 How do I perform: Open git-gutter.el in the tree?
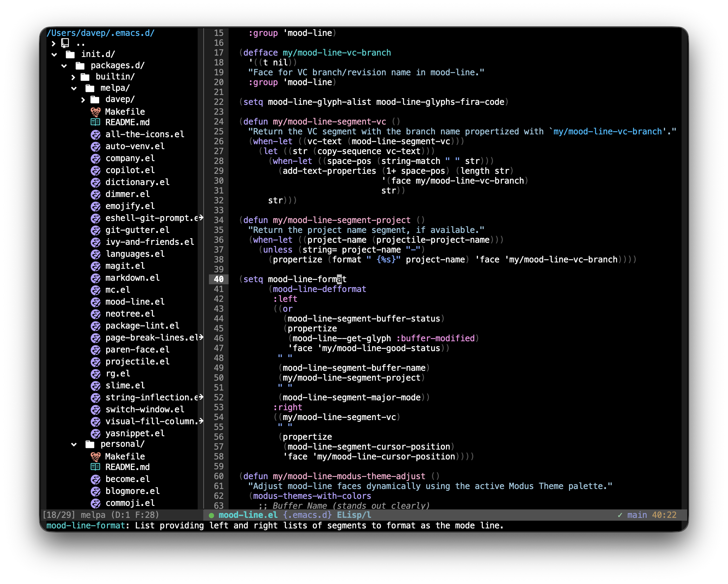pyautogui.click(x=138, y=230)
